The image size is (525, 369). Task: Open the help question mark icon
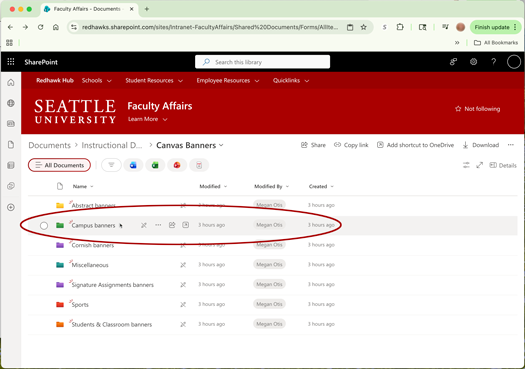coord(493,62)
